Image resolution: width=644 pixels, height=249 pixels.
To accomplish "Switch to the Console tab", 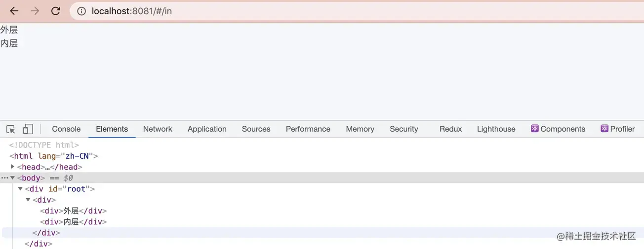I will click(x=66, y=129).
